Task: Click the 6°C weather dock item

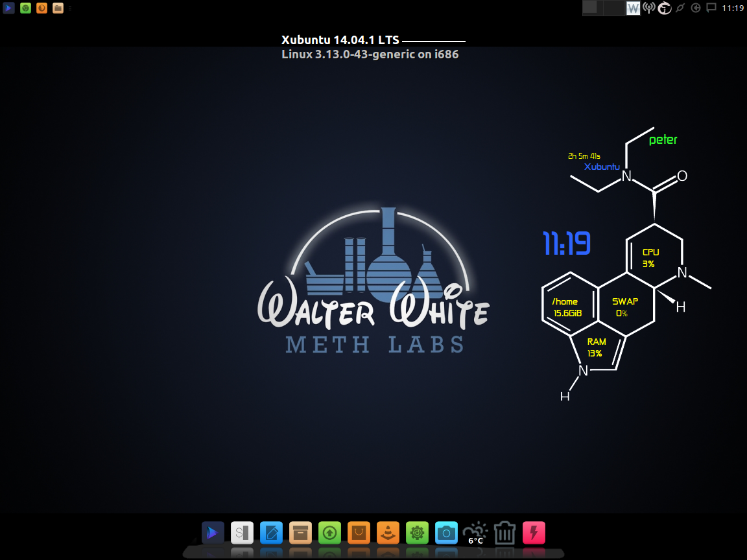Action: point(475,533)
